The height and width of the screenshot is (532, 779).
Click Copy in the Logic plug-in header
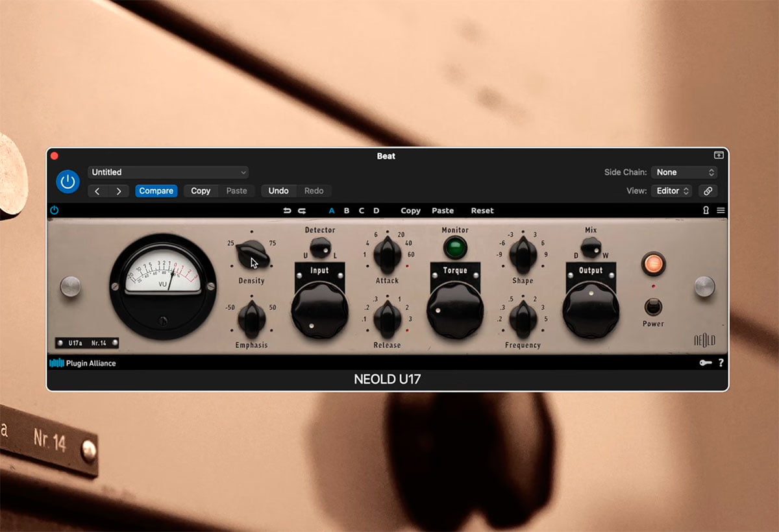pos(201,191)
